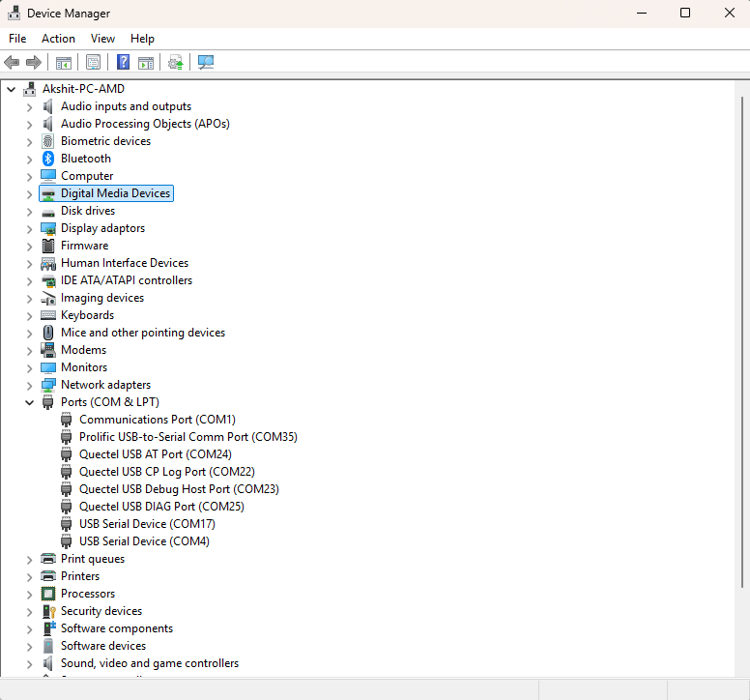
Task: Click the Bluetooth category icon
Action: tap(48, 159)
